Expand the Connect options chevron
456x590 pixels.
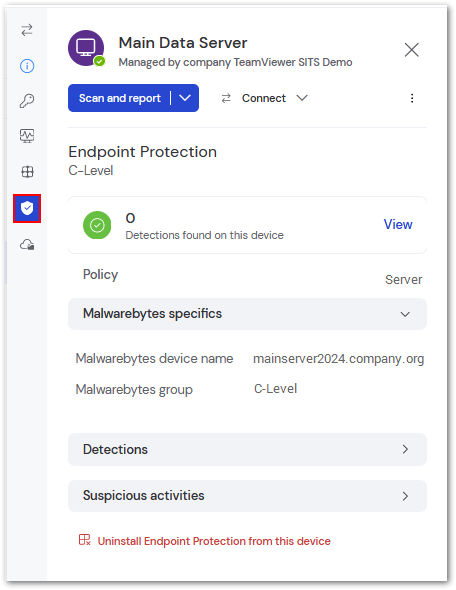click(x=302, y=98)
